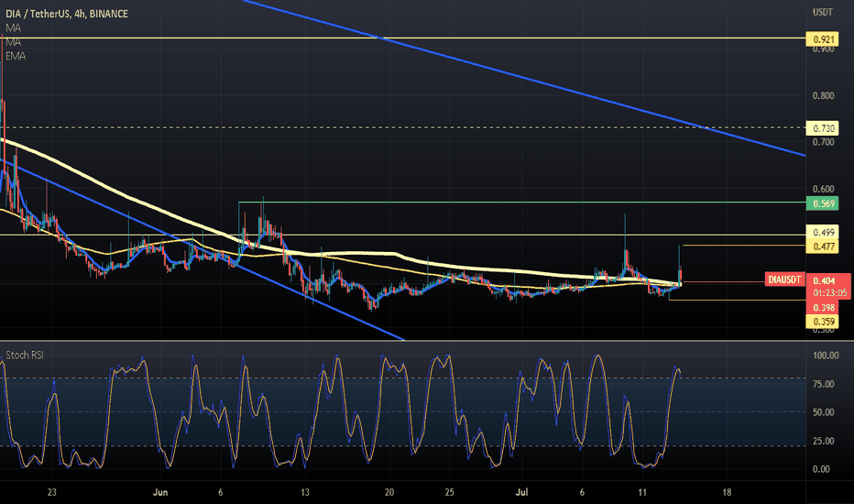854x504 pixels.
Task: Click the 100.00 Stoch RSI scale value
Action: click(826, 356)
